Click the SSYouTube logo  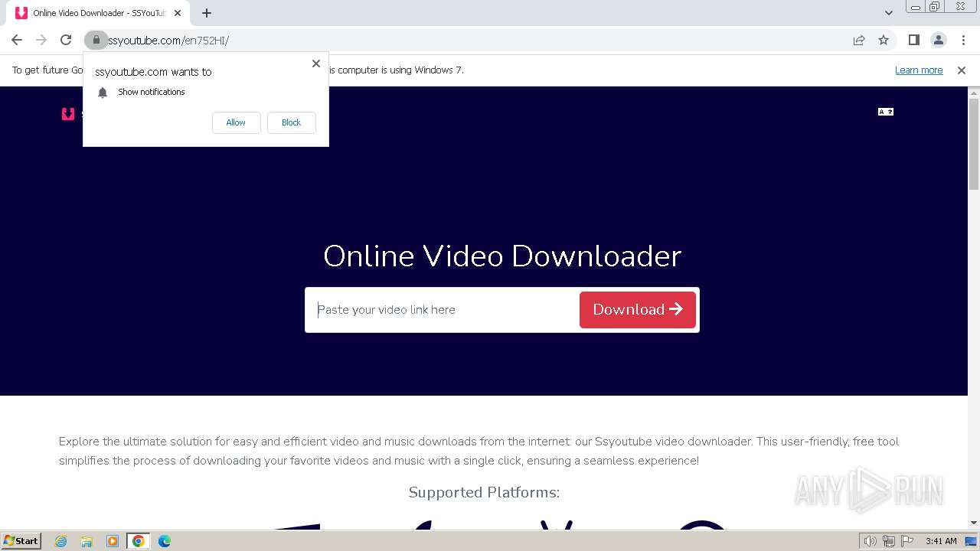[x=68, y=114]
